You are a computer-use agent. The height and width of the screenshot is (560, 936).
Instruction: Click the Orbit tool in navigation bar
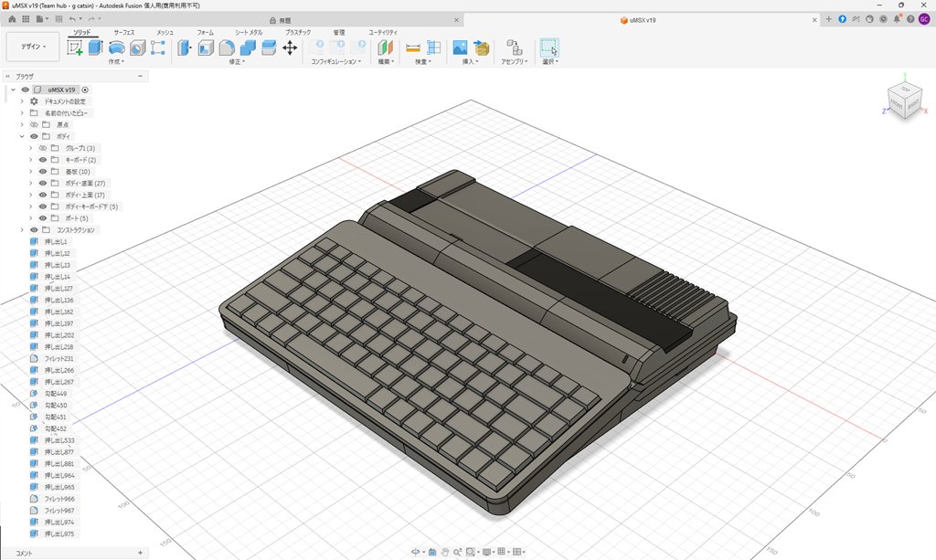(416, 553)
